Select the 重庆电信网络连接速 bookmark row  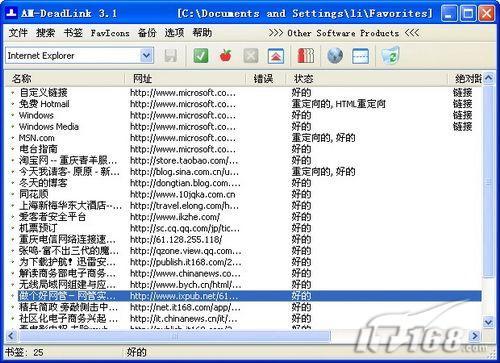pos(243,239)
